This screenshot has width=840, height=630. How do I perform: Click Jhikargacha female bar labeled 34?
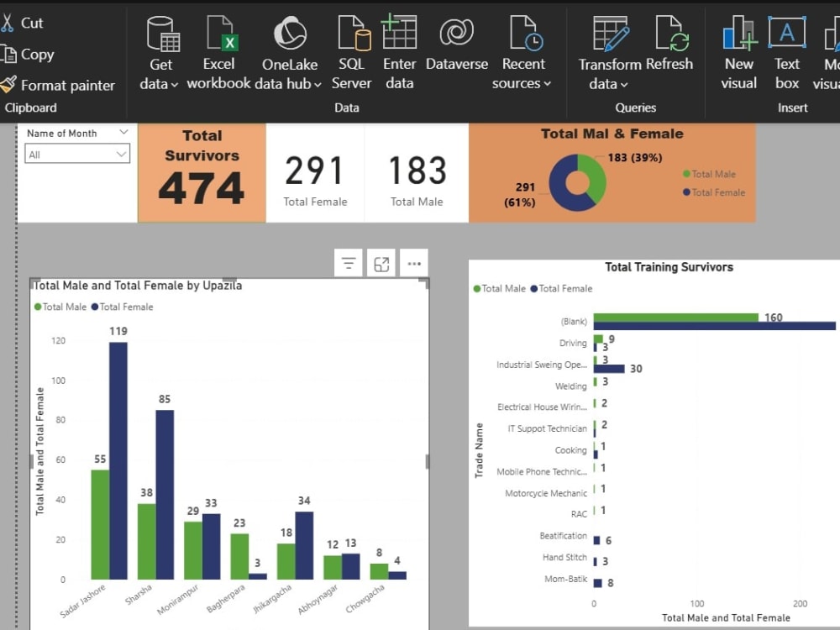point(304,545)
